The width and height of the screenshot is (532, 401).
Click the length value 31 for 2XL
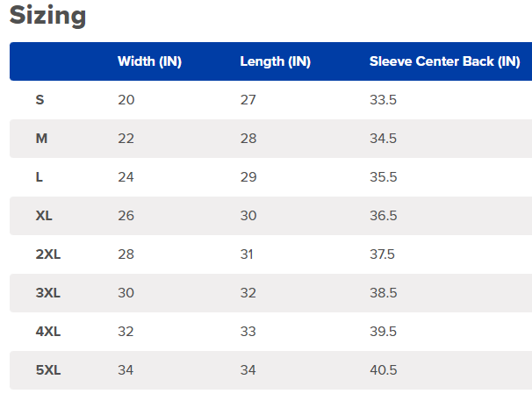pyautogui.click(x=247, y=254)
